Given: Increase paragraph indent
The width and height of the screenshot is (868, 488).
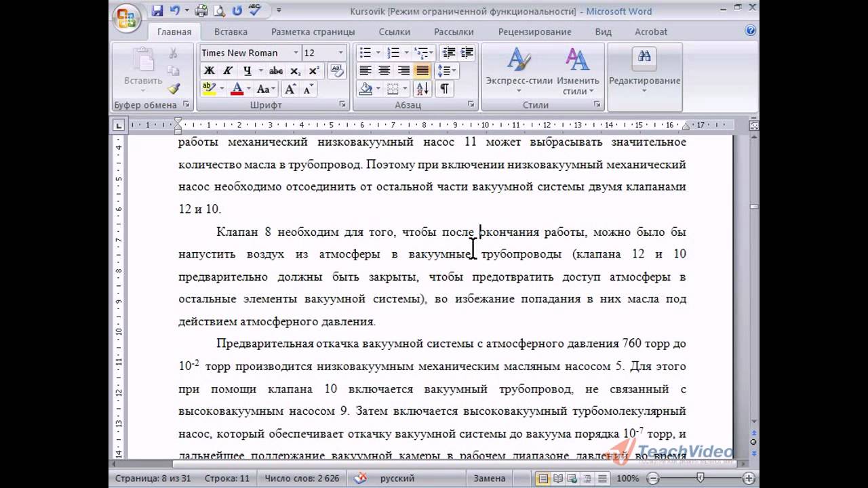Looking at the screenshot, I should [x=467, y=53].
